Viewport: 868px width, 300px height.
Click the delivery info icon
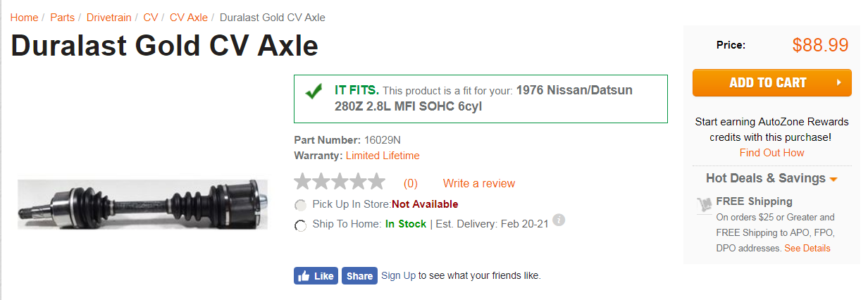(x=559, y=220)
